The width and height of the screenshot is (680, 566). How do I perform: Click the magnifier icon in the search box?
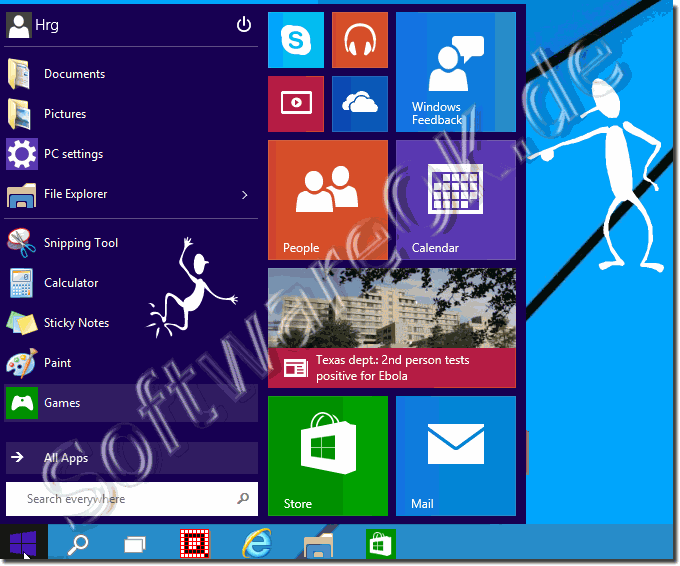pos(243,498)
